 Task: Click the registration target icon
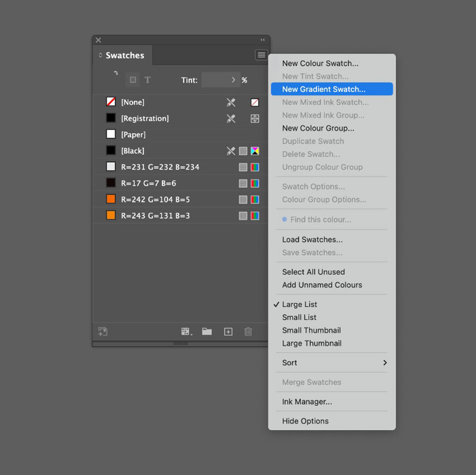(255, 119)
